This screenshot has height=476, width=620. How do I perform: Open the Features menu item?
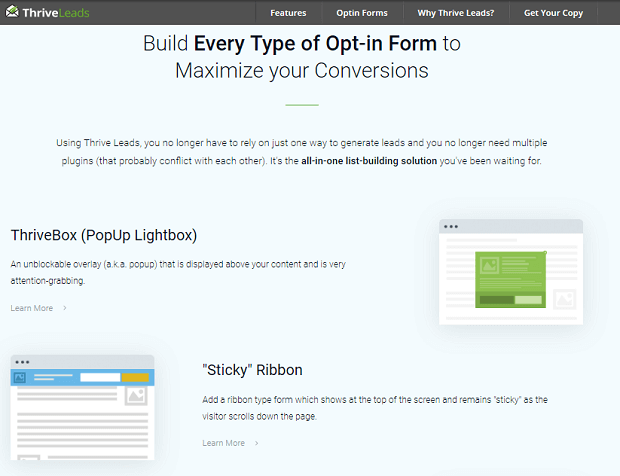click(288, 13)
